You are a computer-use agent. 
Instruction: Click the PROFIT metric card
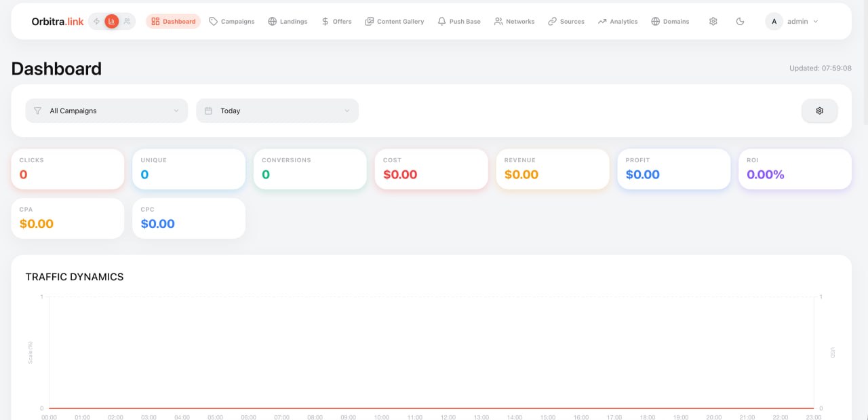click(674, 170)
